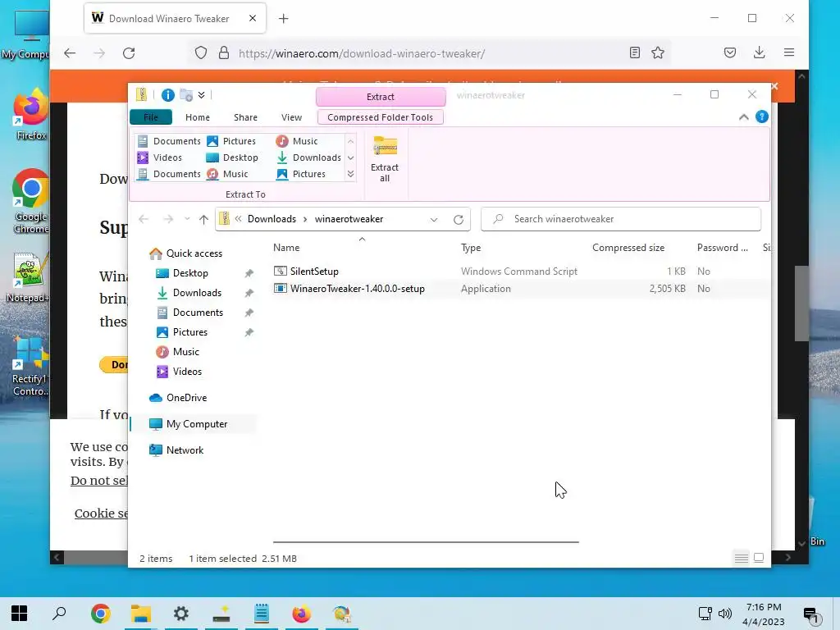Image resolution: width=840 pixels, height=630 pixels.
Task: Open the File menu tab
Action: click(151, 117)
